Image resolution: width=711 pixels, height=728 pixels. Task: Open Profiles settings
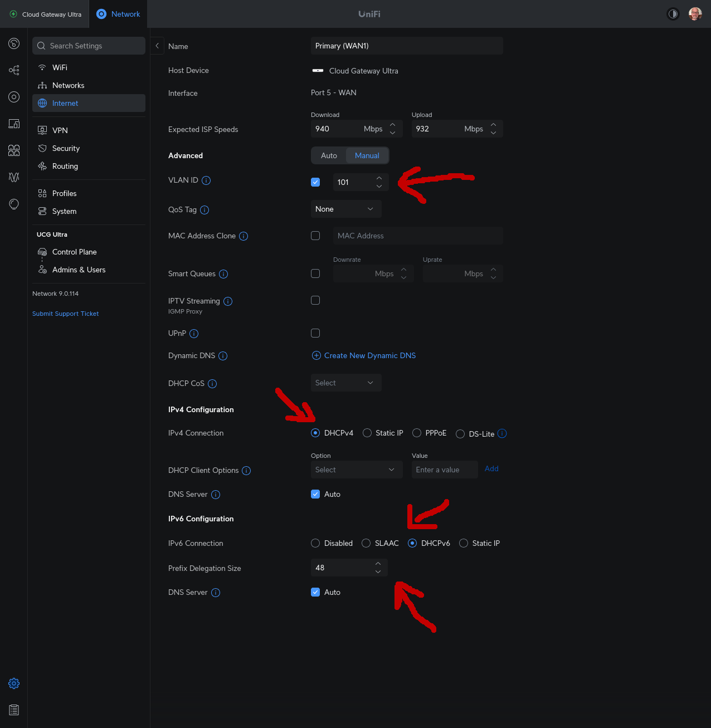[x=89, y=193]
